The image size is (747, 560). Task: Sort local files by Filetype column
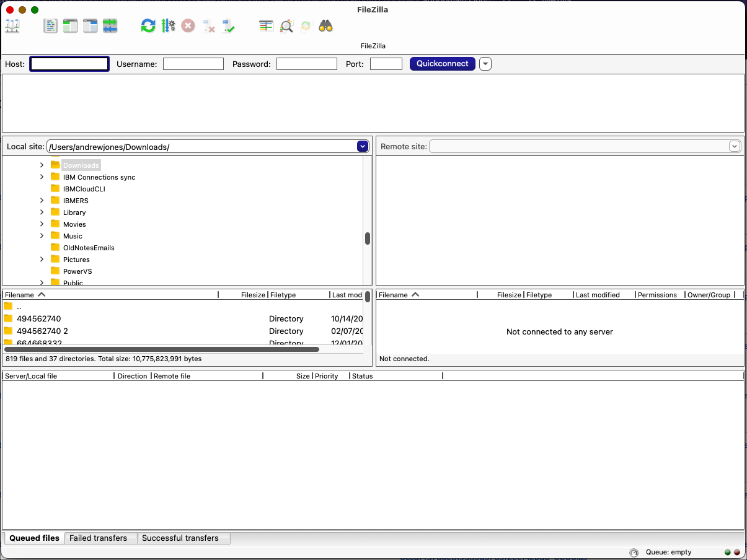click(x=299, y=295)
